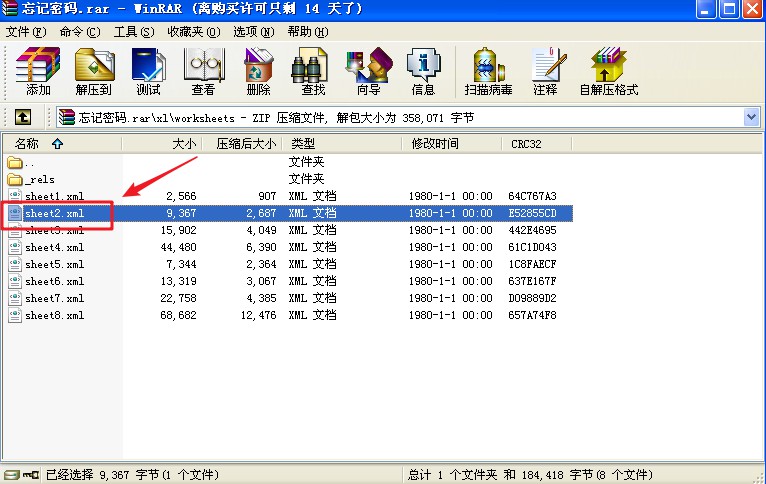The width and height of the screenshot is (766, 484).
Task: Open the Tools (工具) menu
Action: pos(134,32)
